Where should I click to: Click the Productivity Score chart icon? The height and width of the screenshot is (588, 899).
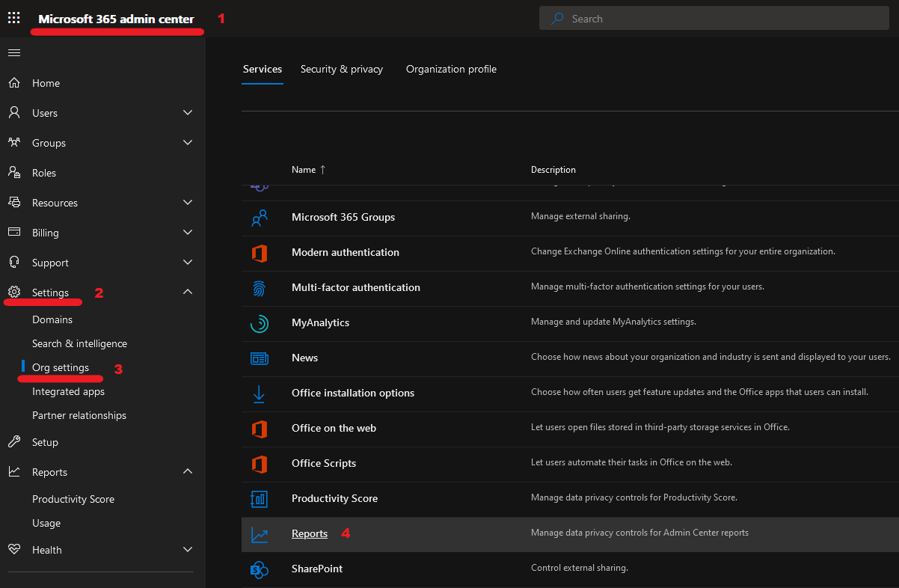(260, 499)
